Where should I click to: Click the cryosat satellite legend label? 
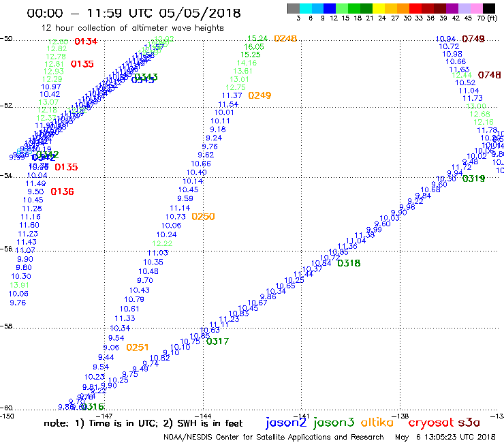point(431,423)
